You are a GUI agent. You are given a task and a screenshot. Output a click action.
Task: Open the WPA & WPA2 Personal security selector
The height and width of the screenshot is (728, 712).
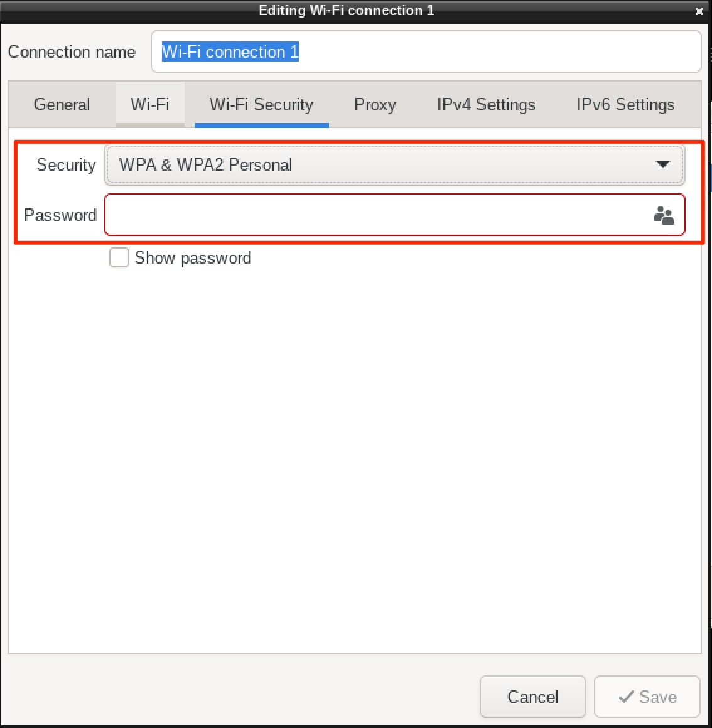pyautogui.click(x=394, y=164)
